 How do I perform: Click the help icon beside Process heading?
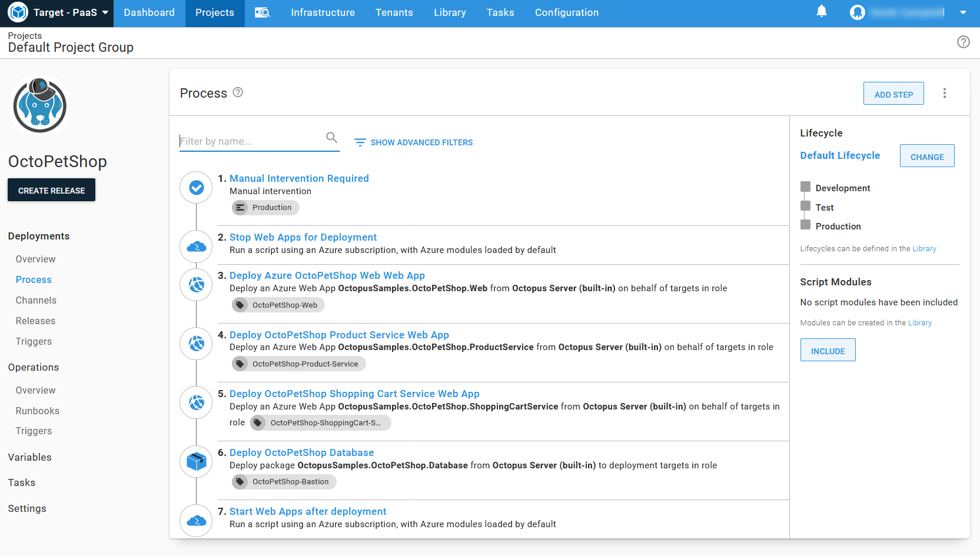click(x=238, y=92)
